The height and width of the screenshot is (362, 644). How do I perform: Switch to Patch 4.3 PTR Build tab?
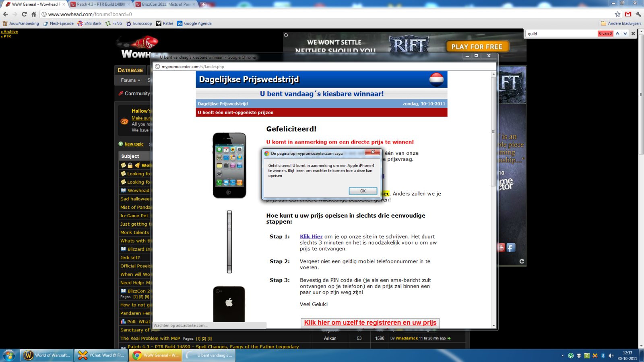point(100,4)
